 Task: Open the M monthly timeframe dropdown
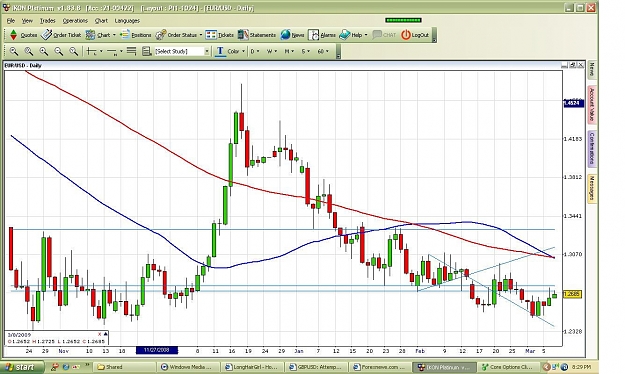pos(289,51)
